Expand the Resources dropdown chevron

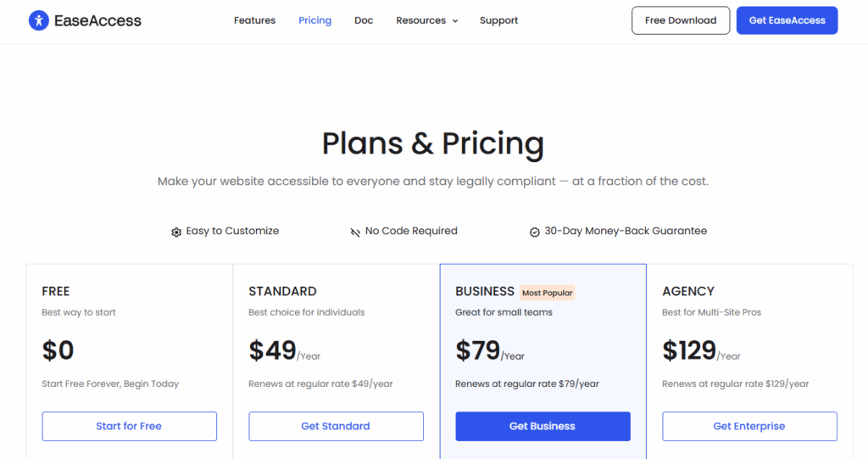455,21
